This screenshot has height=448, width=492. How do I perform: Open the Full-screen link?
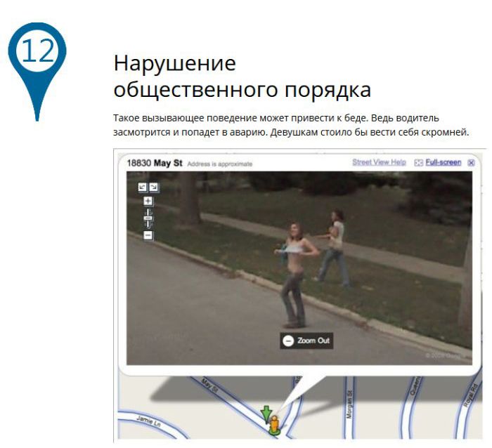coord(443,163)
